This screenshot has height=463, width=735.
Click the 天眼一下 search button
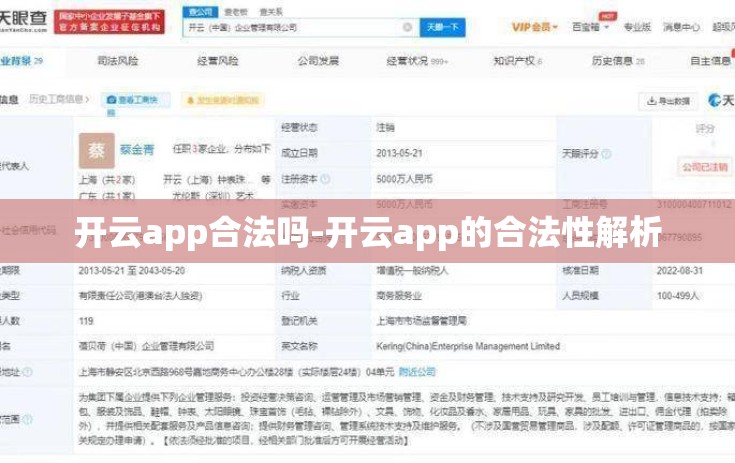tap(442, 27)
